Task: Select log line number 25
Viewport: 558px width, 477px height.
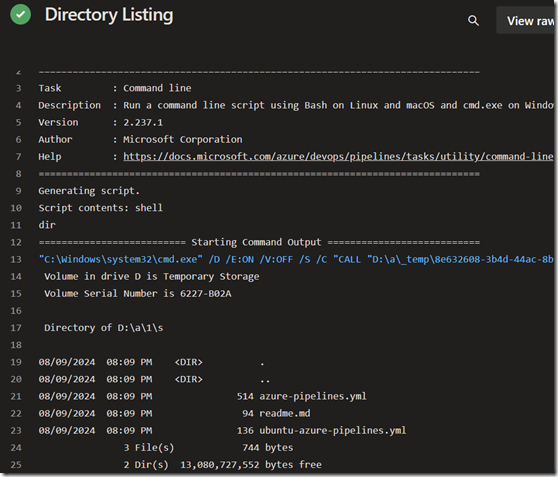Action: 16,465
